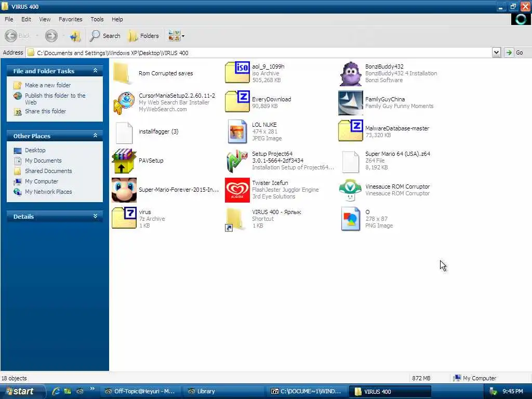532x399 pixels.
Task: Open the Favorites menu
Action: (70, 19)
